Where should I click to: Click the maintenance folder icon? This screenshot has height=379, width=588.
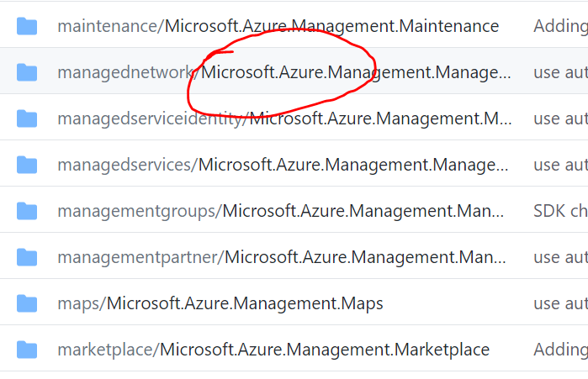tap(27, 26)
